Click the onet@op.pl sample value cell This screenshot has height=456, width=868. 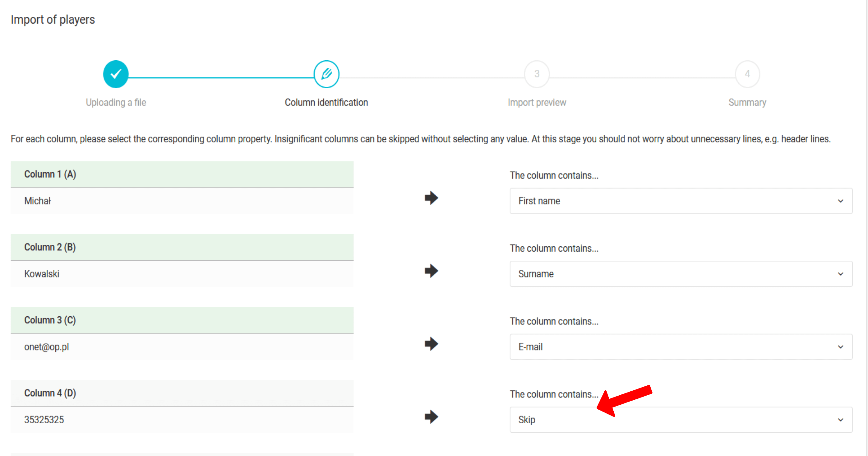[182, 347]
